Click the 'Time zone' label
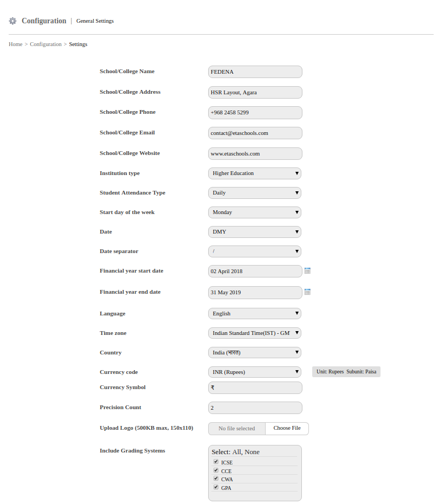Screen dimensions: 445x504 coord(113,333)
